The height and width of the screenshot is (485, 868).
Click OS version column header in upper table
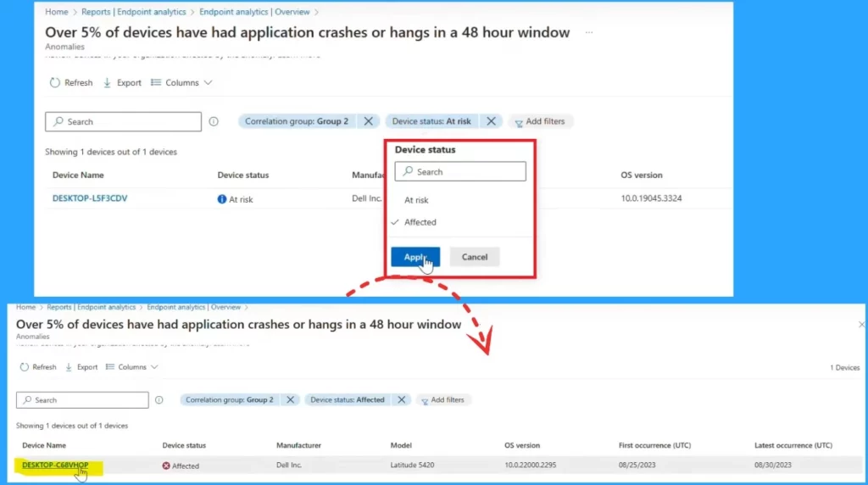(641, 175)
